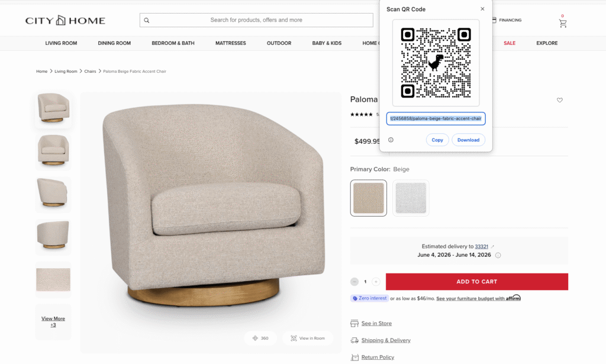606x364 pixels.
Task: Click the main chair product image
Action: [x=211, y=223]
